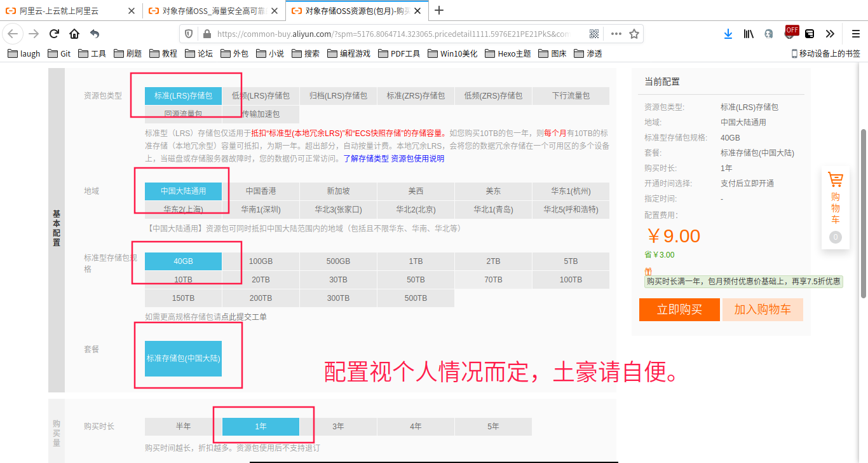Click the extension icon with OFF badge

[790, 32]
